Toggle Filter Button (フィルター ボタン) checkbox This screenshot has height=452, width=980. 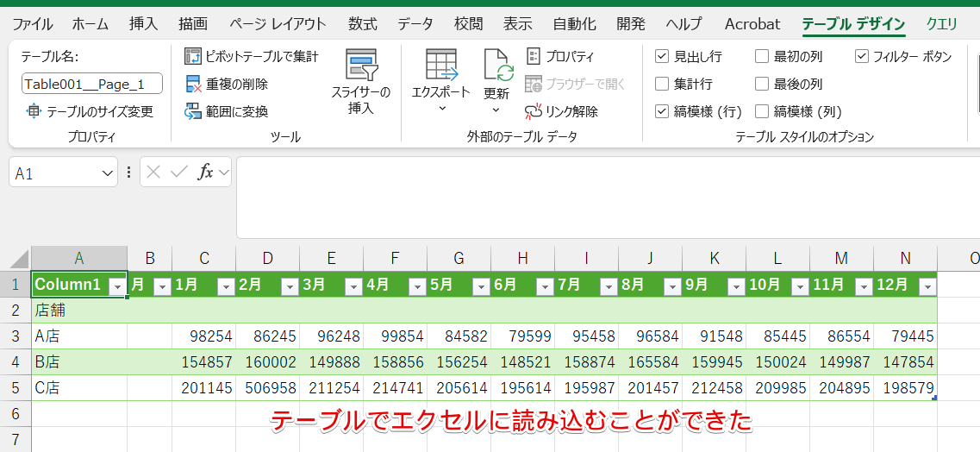tap(862, 56)
